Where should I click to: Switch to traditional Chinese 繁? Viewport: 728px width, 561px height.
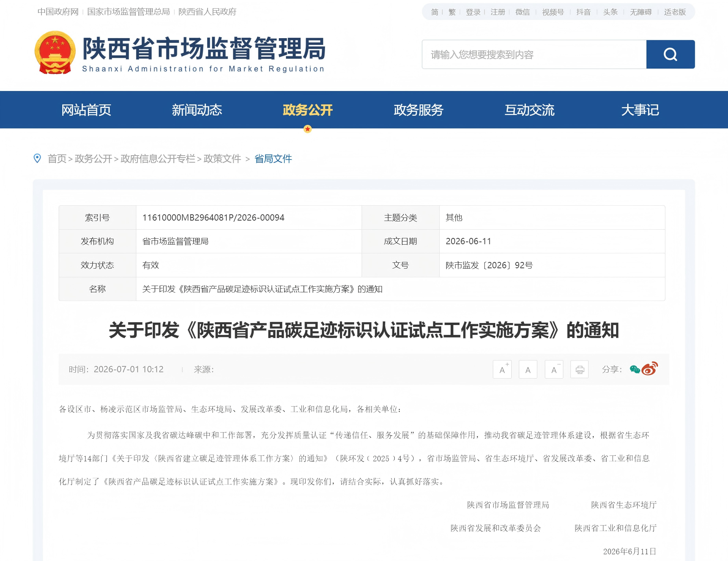pyautogui.click(x=452, y=12)
